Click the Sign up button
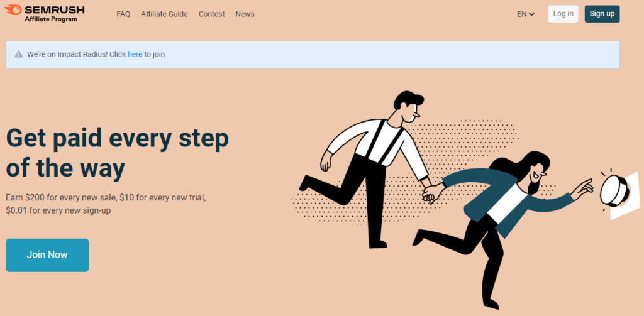This screenshot has height=316, width=644. click(x=602, y=14)
